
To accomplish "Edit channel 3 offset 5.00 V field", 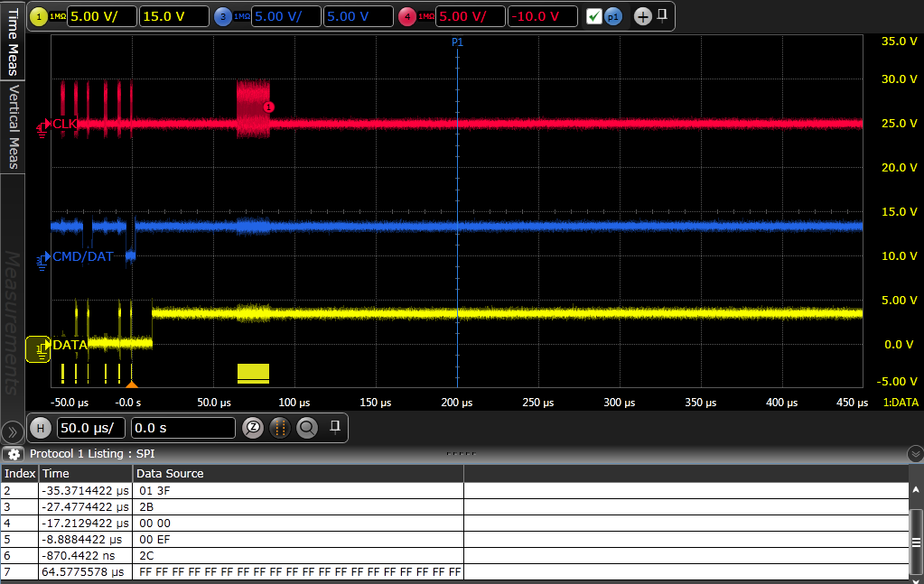I will click(359, 16).
